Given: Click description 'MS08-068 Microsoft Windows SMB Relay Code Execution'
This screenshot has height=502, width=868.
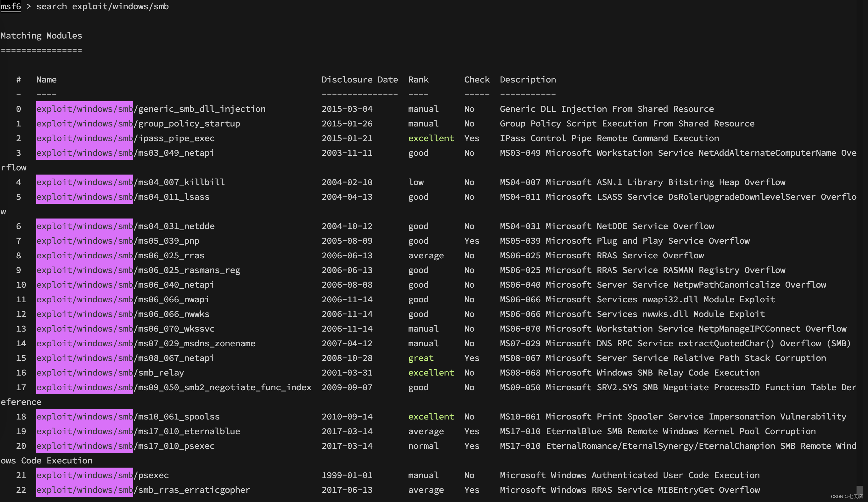Looking at the screenshot, I should (x=630, y=372).
